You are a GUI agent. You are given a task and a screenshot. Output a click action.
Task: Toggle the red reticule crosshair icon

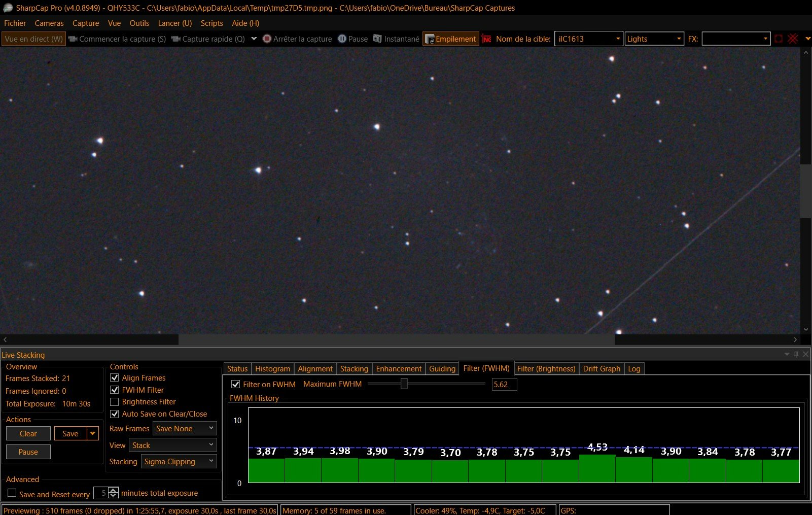pos(793,39)
